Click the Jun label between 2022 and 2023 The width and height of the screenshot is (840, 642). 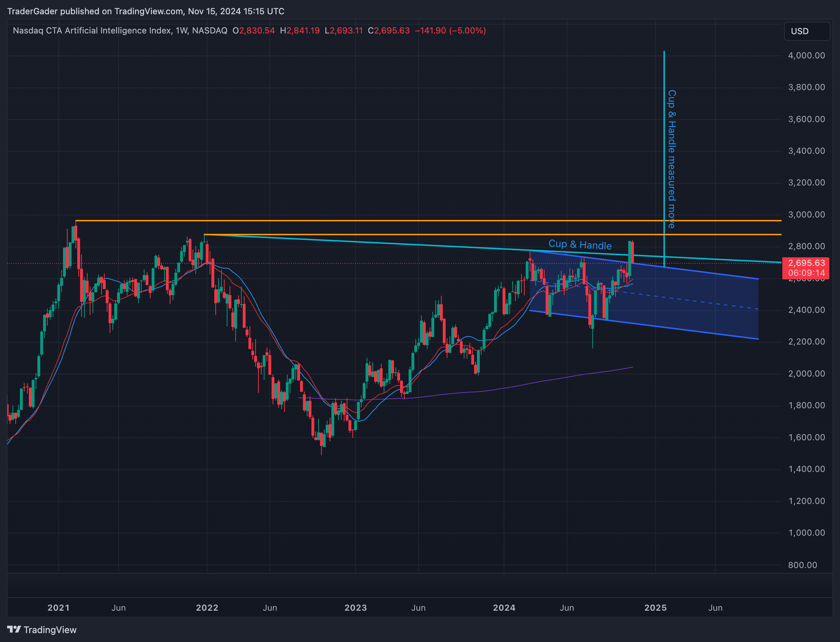(270, 607)
